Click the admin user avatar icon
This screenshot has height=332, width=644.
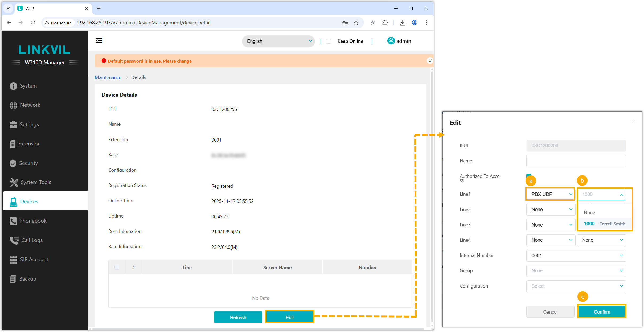click(x=391, y=41)
